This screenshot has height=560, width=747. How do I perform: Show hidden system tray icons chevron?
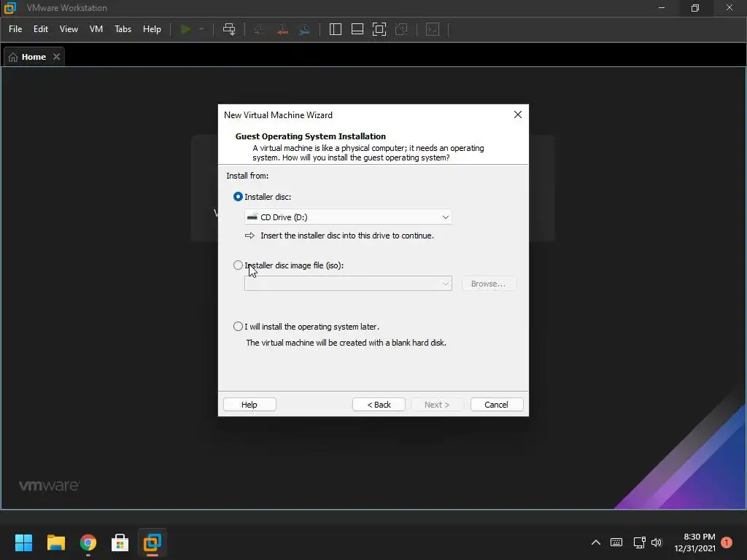[596, 542]
